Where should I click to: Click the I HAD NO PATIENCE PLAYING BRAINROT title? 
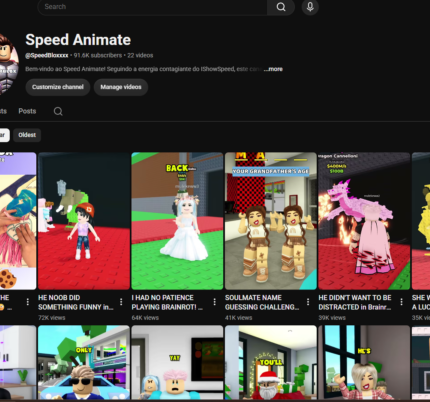tap(167, 302)
